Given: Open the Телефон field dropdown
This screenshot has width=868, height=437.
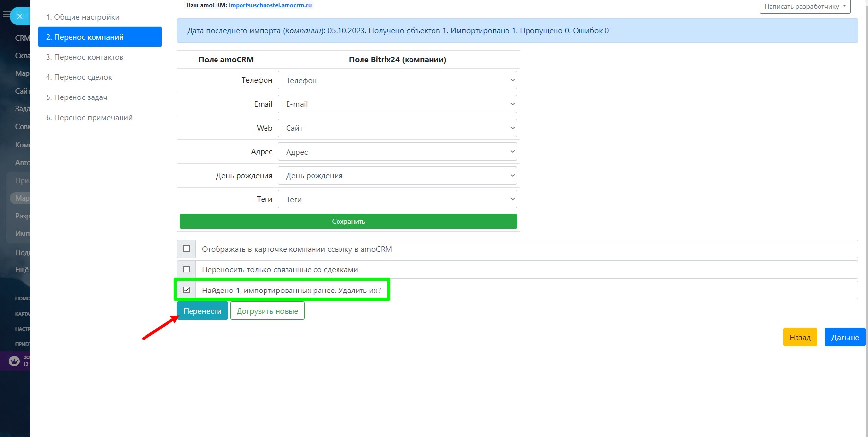Looking at the screenshot, I should [397, 80].
